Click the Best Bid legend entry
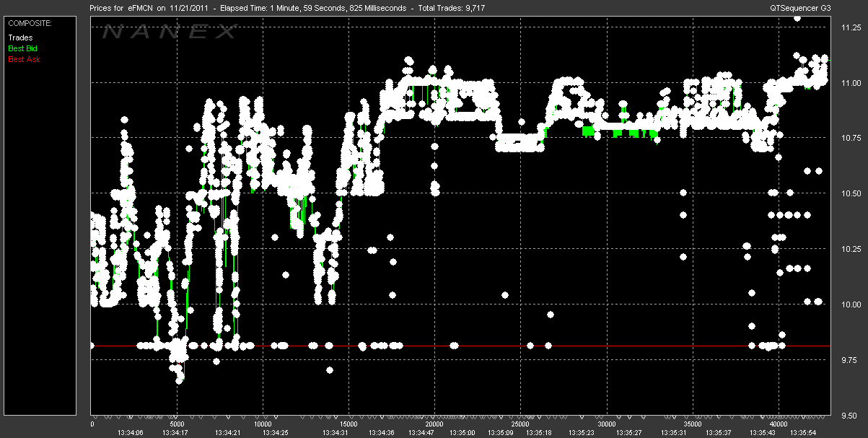868x438 pixels. coord(22,48)
